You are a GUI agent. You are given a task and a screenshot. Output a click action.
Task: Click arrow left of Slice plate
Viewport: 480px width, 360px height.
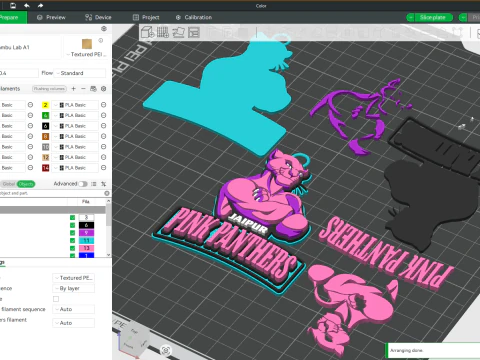pos(410,17)
